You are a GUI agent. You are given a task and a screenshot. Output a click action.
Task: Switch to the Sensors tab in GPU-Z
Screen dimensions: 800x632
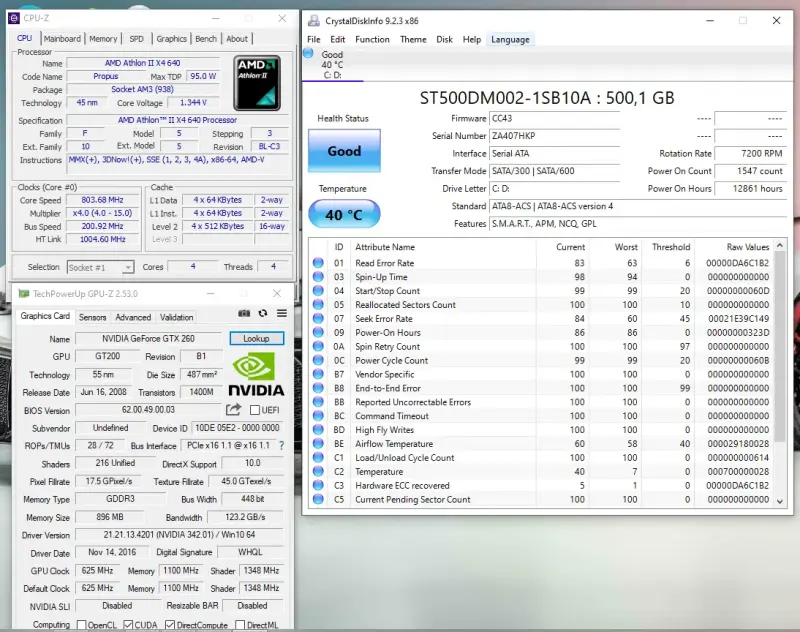[92, 317]
